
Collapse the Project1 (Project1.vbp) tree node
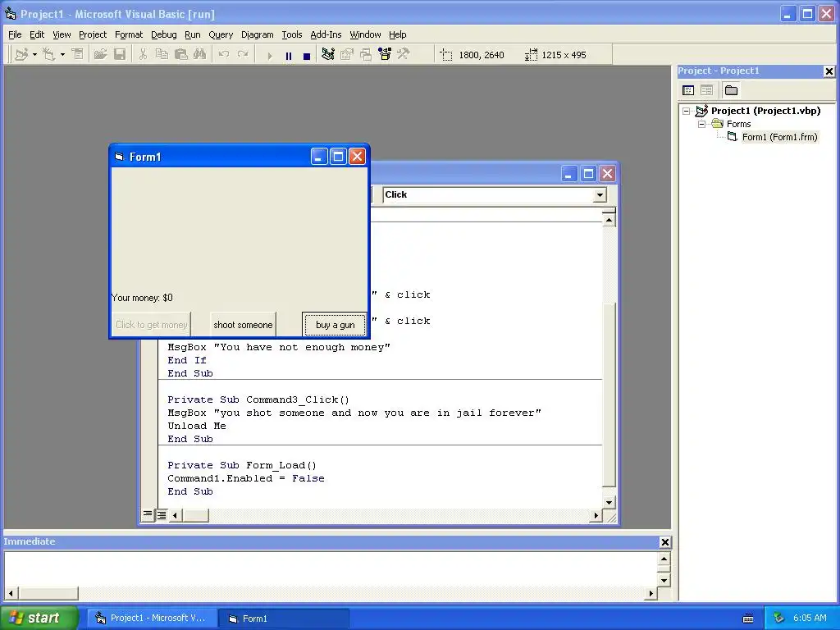tap(687, 112)
